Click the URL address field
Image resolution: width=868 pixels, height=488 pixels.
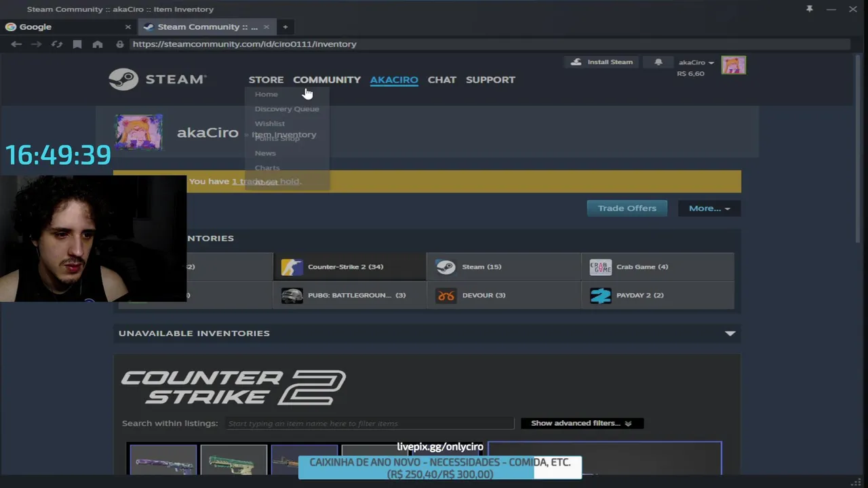[x=488, y=44]
